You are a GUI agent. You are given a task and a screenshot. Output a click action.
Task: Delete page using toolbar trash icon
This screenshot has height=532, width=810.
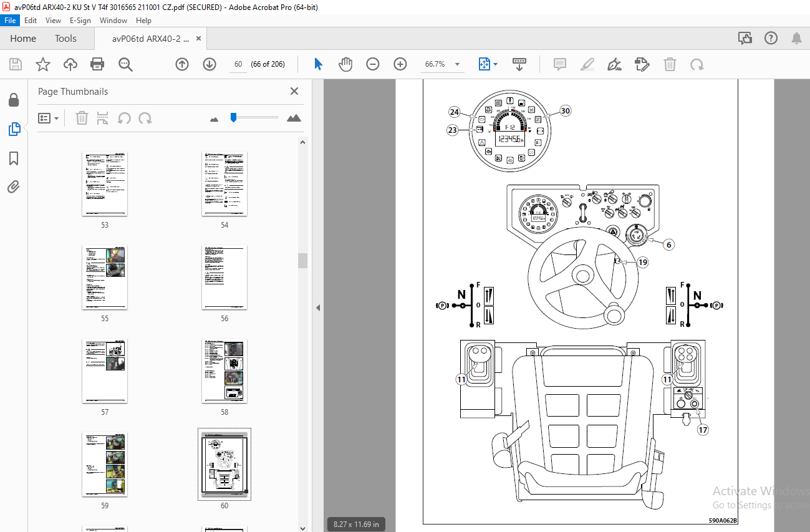tap(670, 64)
